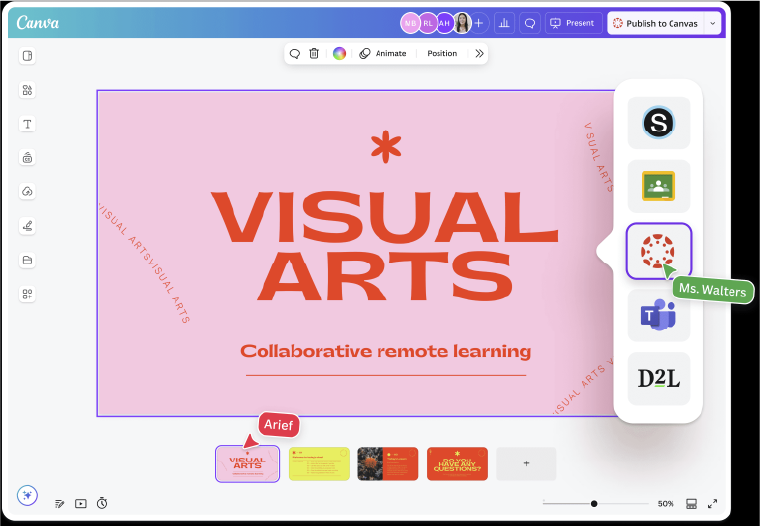The height and width of the screenshot is (526, 760).
Task: Click the comment icon in floating toolbar
Action: click(295, 53)
